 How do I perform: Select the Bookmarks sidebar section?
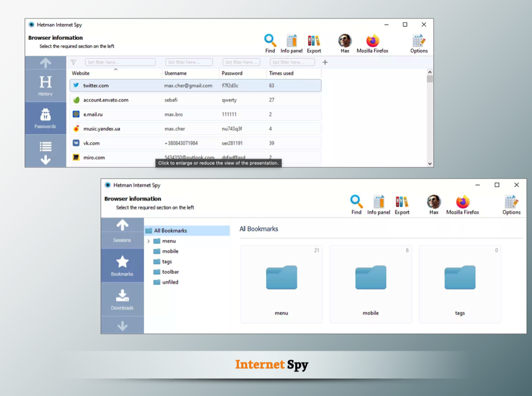122,265
